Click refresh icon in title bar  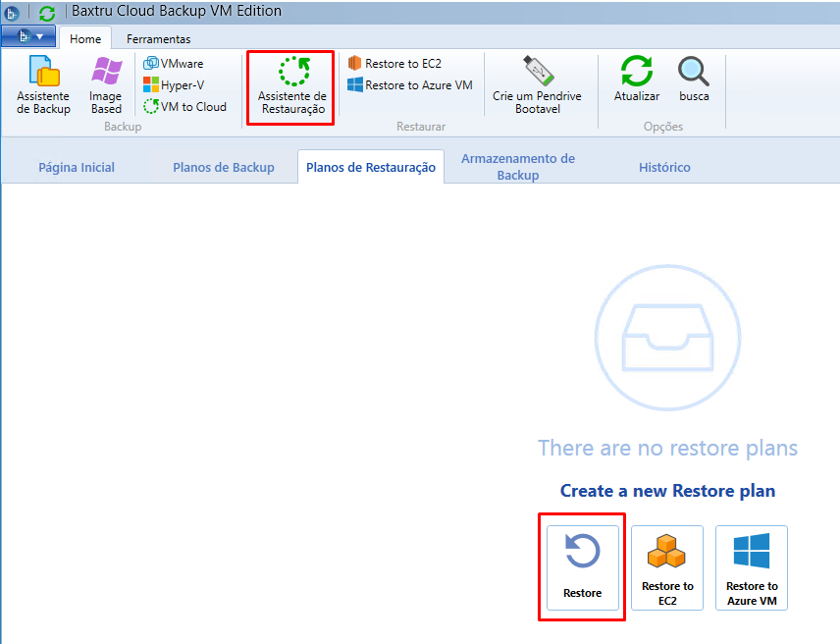(x=47, y=13)
